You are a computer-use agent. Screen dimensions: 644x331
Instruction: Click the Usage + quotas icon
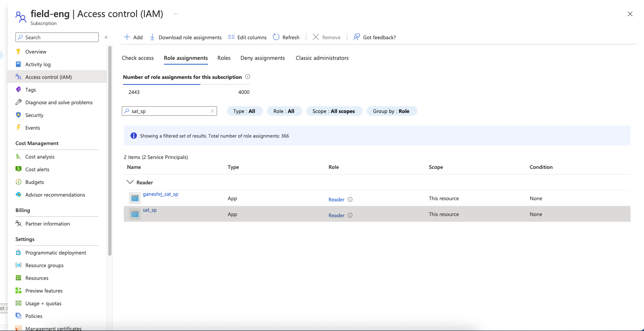18,303
